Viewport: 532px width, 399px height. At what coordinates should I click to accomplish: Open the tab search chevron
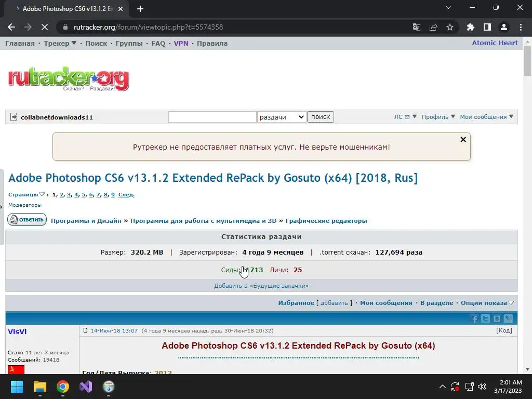coord(448,7)
